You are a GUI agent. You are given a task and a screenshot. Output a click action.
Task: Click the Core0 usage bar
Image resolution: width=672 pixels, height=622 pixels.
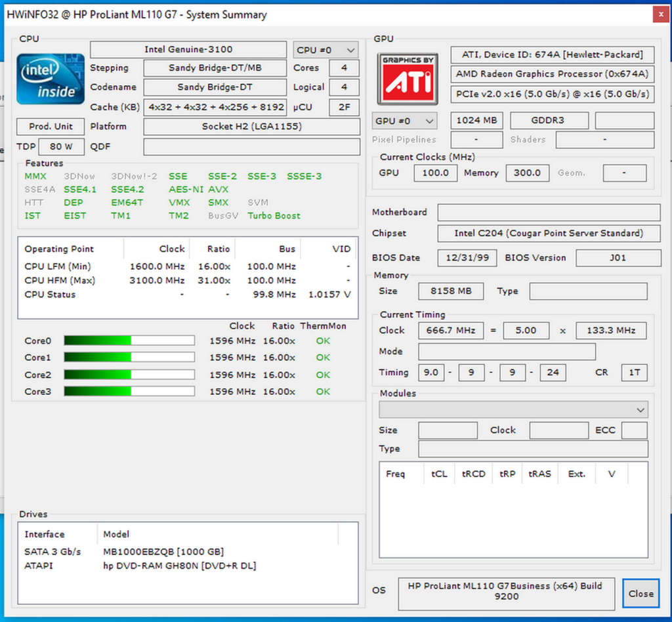click(129, 340)
